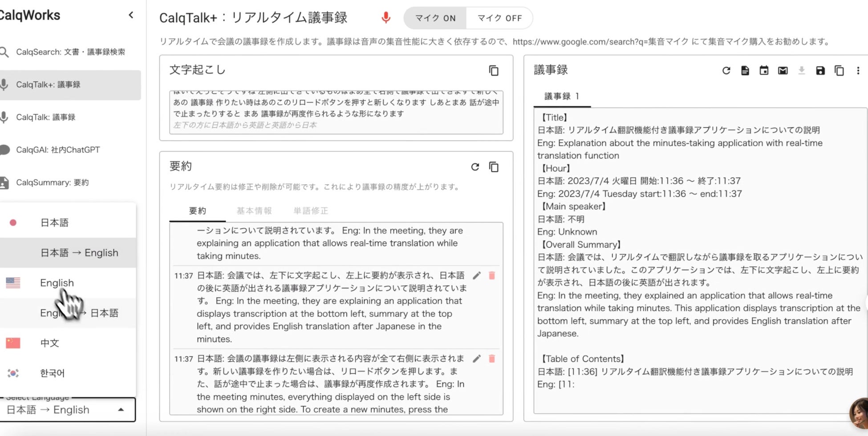
Task: Click the document icon in 議事録 toolbar
Action: tap(745, 70)
